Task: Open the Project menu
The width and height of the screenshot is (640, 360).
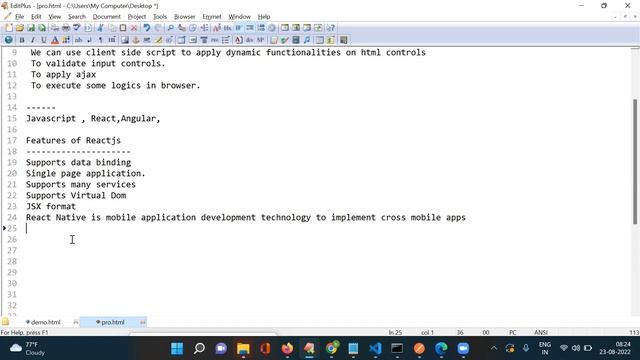Action: tap(137, 17)
